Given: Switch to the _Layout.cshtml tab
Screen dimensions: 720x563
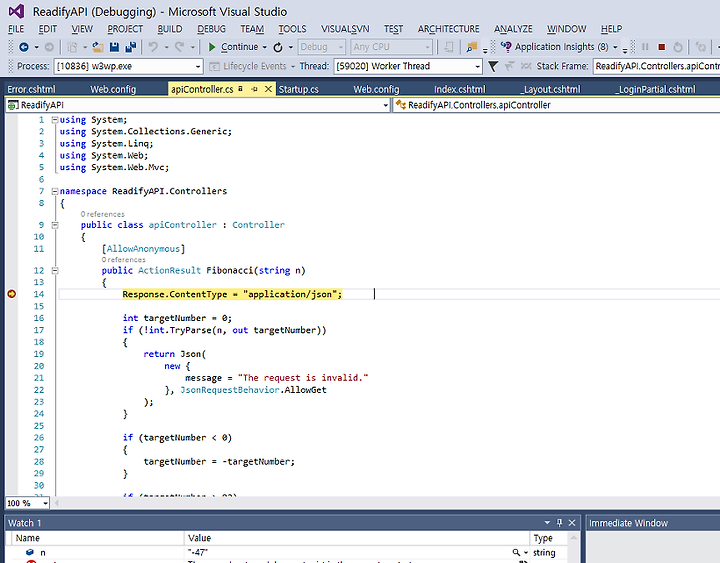Looking at the screenshot, I should coord(550,89).
